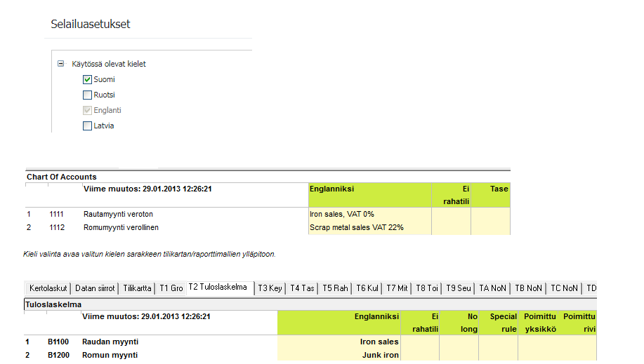This screenshot has height=364, width=644.
Task: Uncheck the Suomi language checkbox
Action: [88, 79]
